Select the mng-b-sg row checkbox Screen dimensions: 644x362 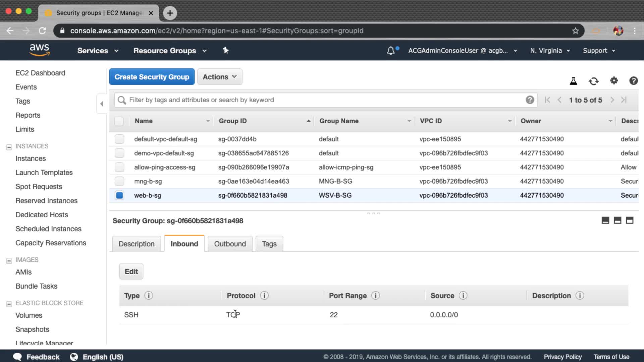pyautogui.click(x=119, y=181)
